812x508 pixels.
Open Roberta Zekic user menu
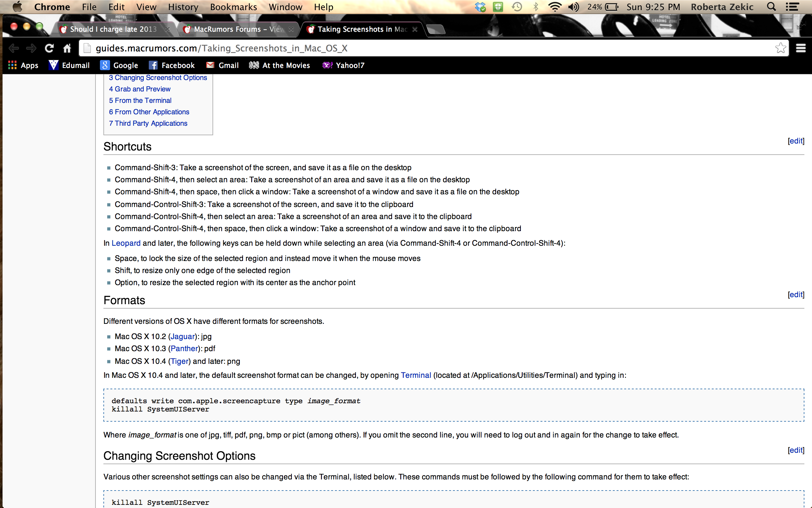click(722, 7)
